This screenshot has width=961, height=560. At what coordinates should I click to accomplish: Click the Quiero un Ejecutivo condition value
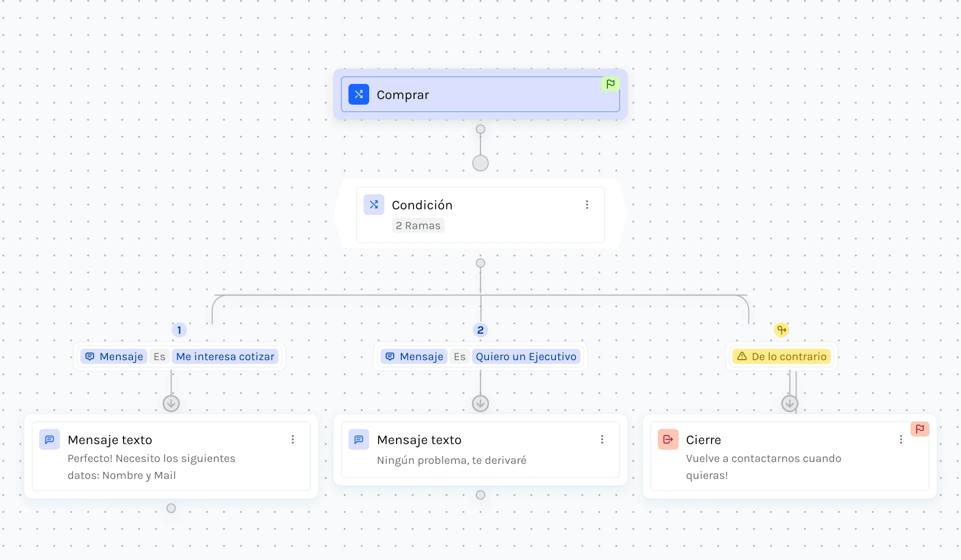point(526,356)
